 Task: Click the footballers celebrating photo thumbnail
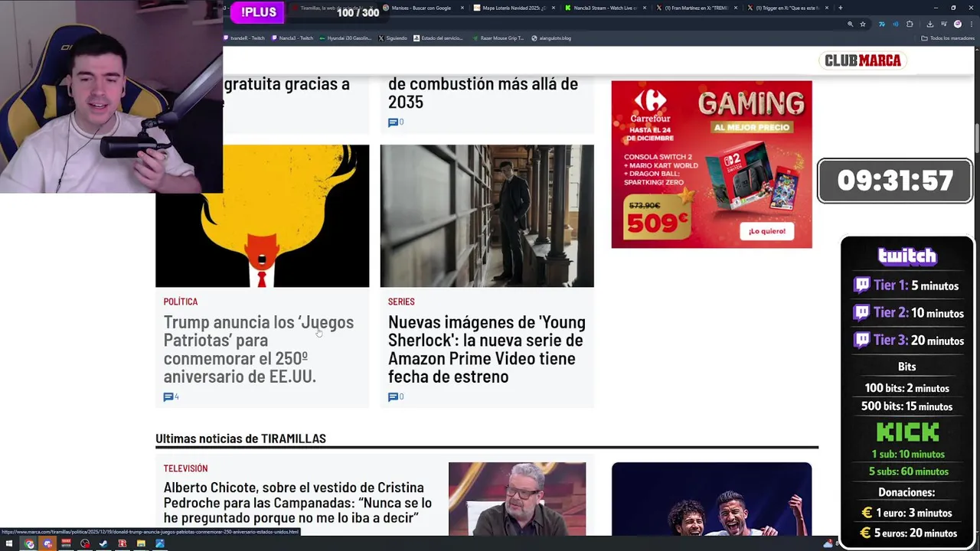coord(711,498)
